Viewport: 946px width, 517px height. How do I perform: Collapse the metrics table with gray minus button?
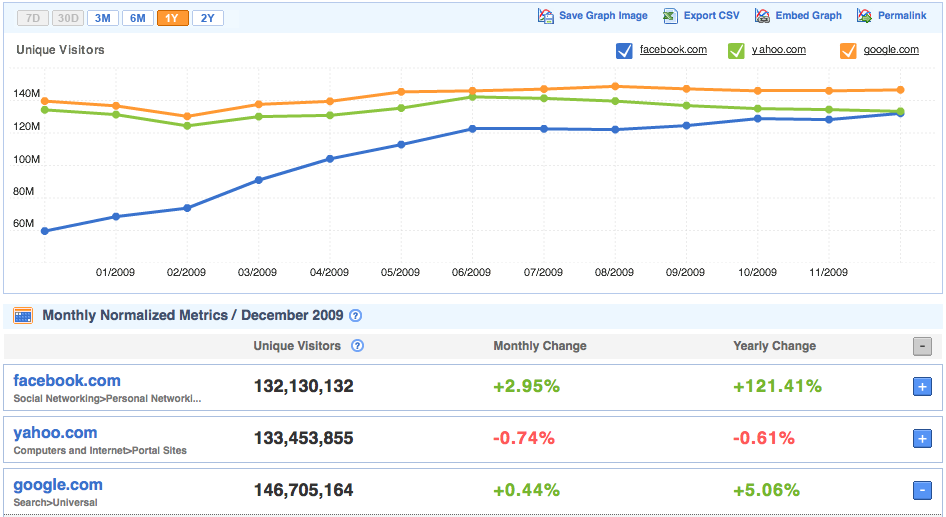click(x=922, y=346)
